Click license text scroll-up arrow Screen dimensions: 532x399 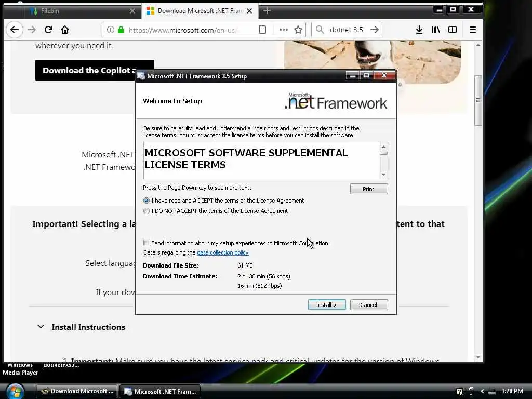pos(384,147)
